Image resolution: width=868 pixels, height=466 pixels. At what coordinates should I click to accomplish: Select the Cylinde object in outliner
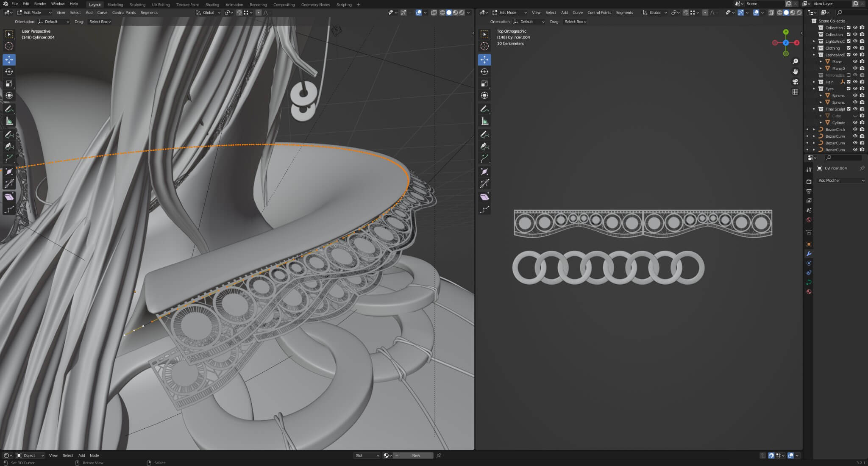pyautogui.click(x=838, y=122)
